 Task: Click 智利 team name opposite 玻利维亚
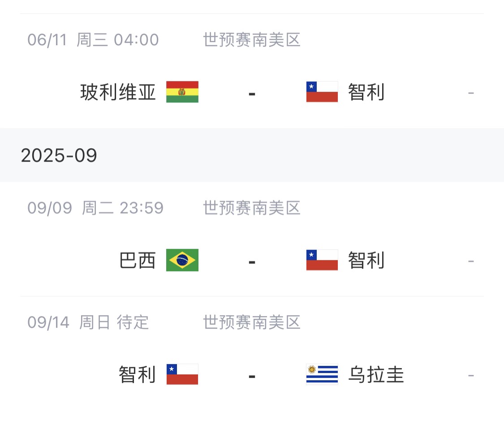[366, 93]
